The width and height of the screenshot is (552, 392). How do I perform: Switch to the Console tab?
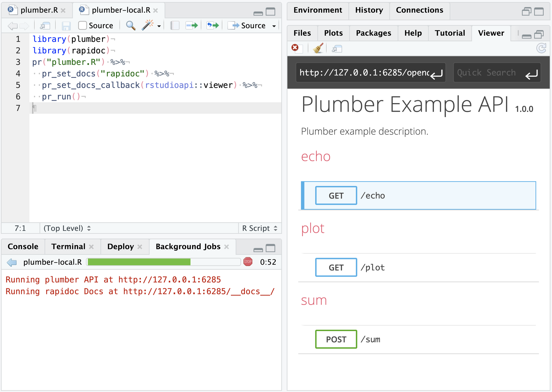point(23,246)
